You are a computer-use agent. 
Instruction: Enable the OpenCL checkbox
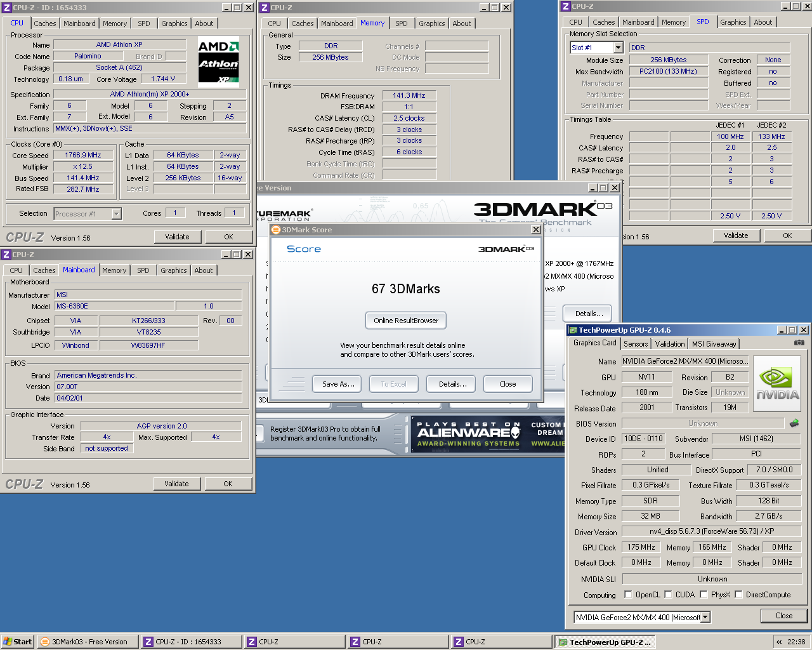[628, 595]
